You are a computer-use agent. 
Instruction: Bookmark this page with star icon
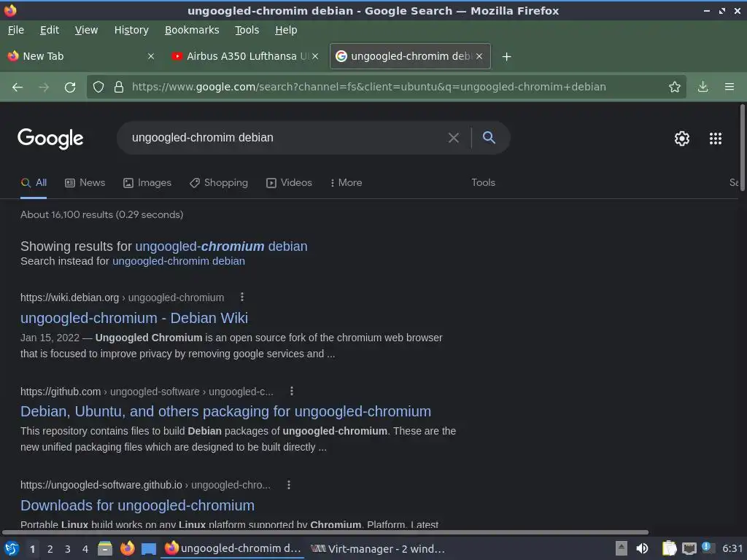point(675,87)
